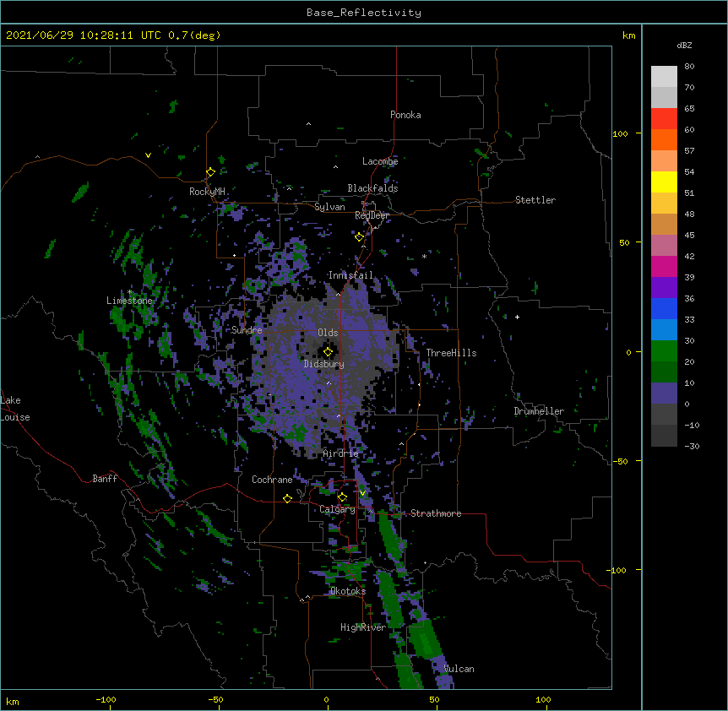Viewport: 728px width, 711px height.
Task: Select the yellow V marker northeast of Calgary
Action: pyautogui.click(x=362, y=493)
